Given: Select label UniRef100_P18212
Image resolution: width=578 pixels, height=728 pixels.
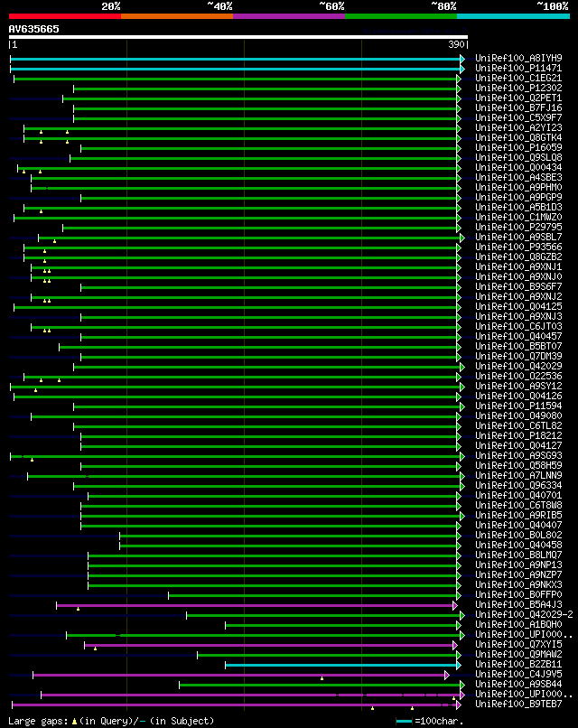Looking at the screenshot, I should (x=518, y=436).
